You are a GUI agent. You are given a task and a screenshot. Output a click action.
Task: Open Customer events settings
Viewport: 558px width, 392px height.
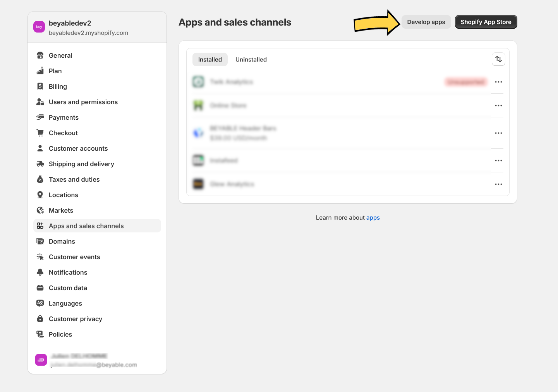[97, 257]
